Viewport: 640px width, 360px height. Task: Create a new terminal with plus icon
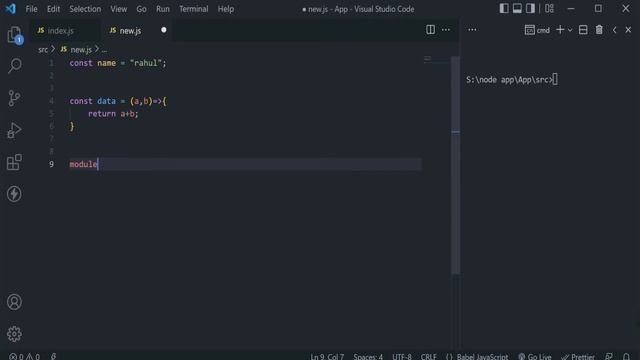coord(560,29)
